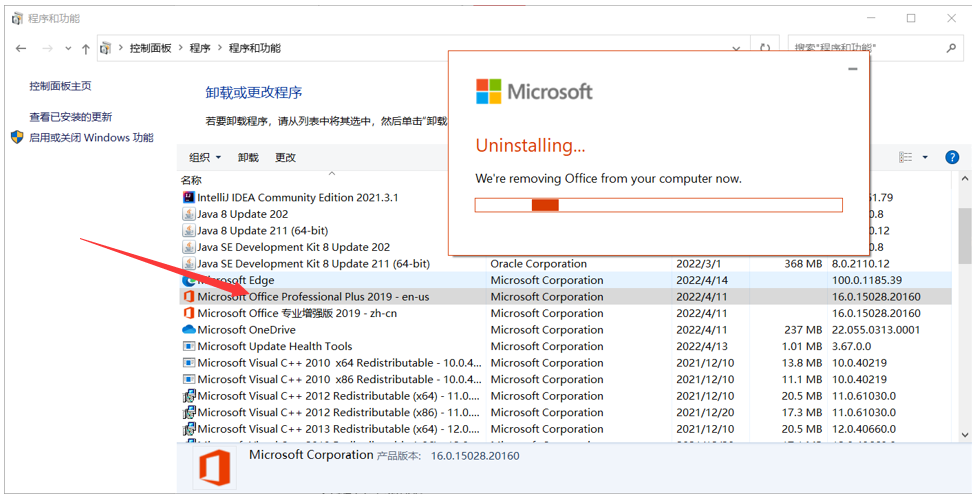
Task: Click the uninstall progress bar
Action: click(x=659, y=205)
